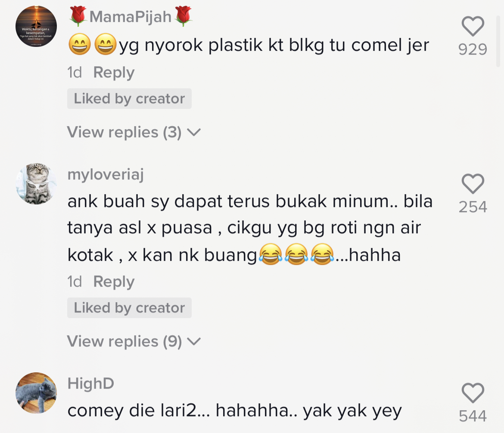Like HighD's comment heart icon

473,393
